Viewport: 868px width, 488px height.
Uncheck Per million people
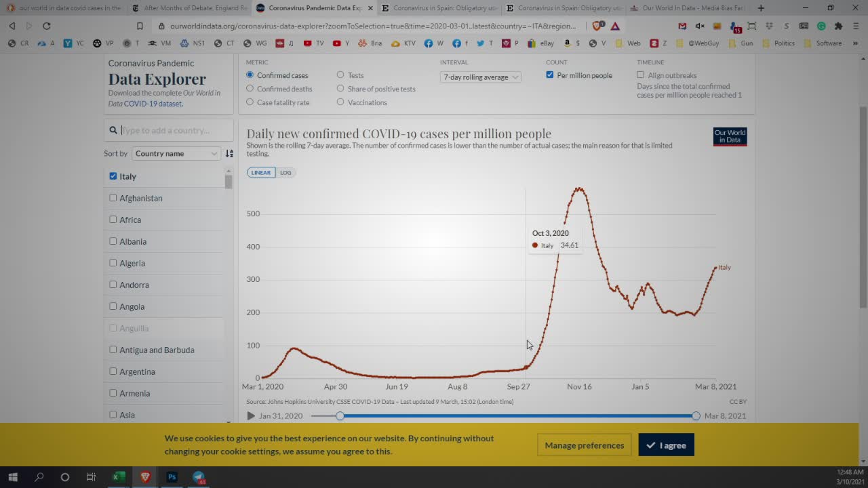click(550, 75)
